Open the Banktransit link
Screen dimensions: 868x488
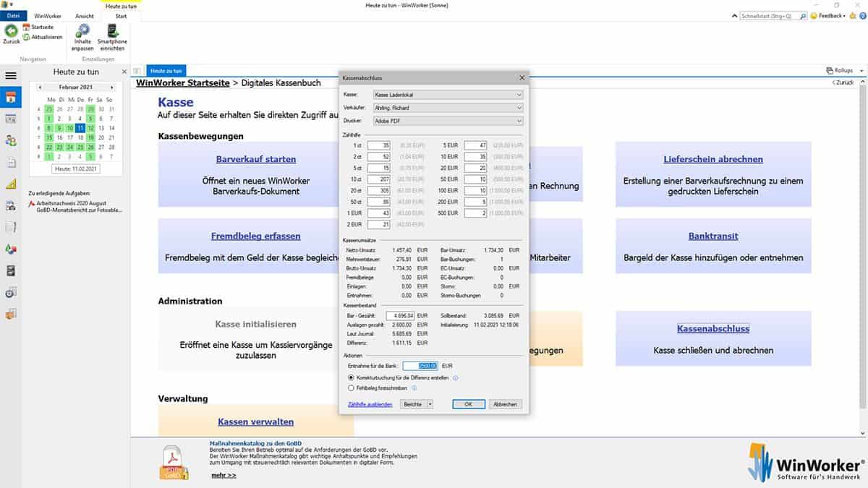tap(713, 236)
